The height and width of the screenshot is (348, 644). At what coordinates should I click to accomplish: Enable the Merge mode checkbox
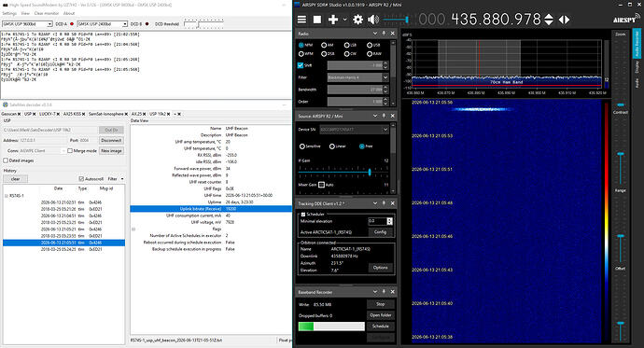pyautogui.click(x=70, y=150)
